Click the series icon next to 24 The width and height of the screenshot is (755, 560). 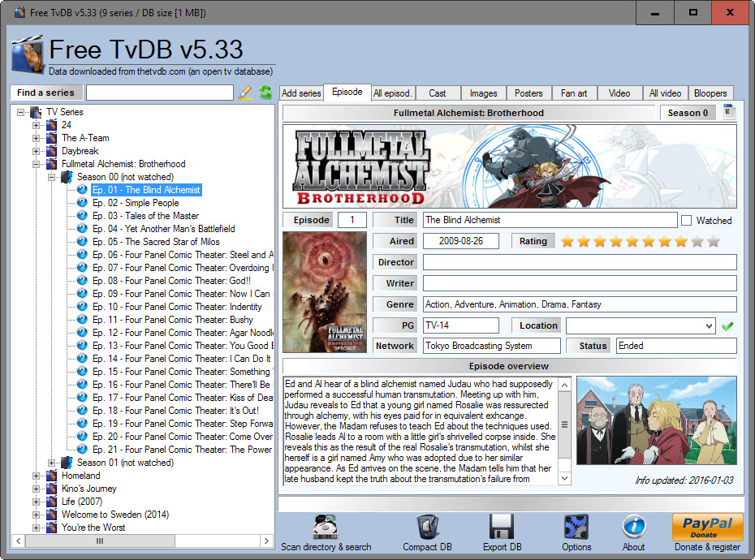tap(51, 125)
